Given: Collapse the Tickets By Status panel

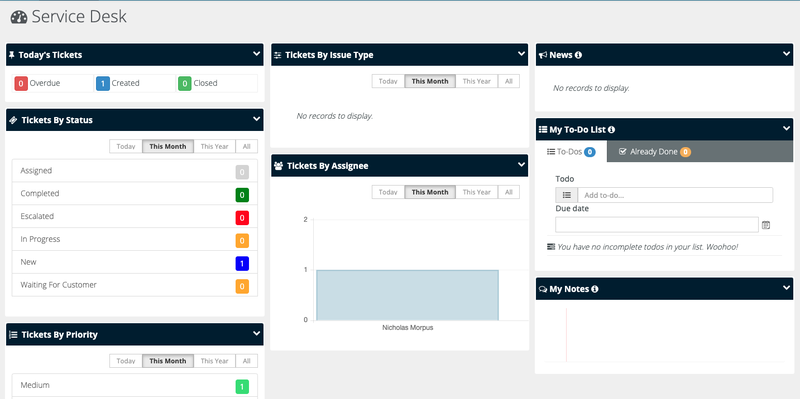Looking at the screenshot, I should (x=257, y=119).
